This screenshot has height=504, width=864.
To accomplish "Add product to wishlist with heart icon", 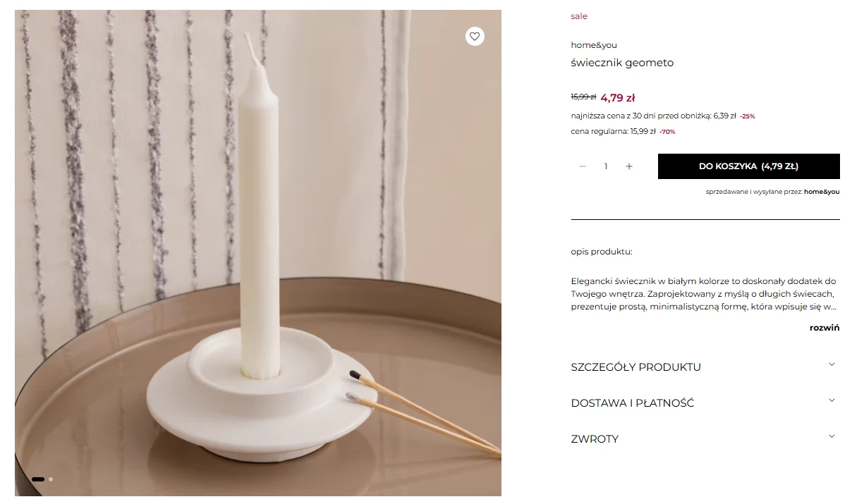I will tap(475, 36).
